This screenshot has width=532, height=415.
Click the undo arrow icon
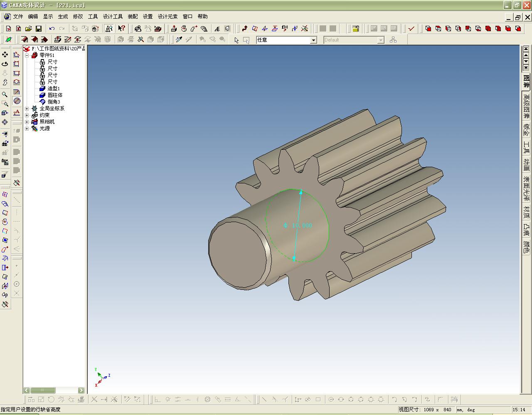click(52, 29)
